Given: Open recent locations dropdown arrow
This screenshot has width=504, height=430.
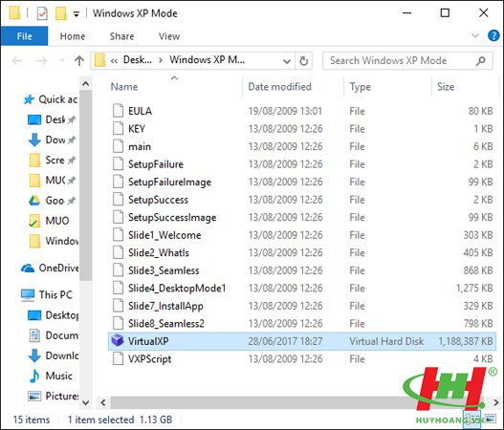Looking at the screenshot, I should tap(62, 60).
